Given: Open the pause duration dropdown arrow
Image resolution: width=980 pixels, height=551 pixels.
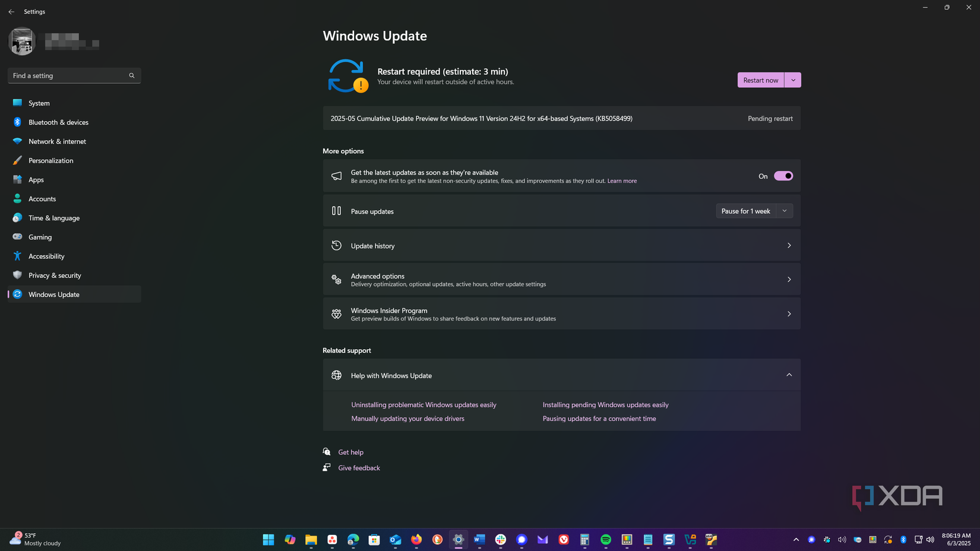Looking at the screenshot, I should [x=785, y=211].
